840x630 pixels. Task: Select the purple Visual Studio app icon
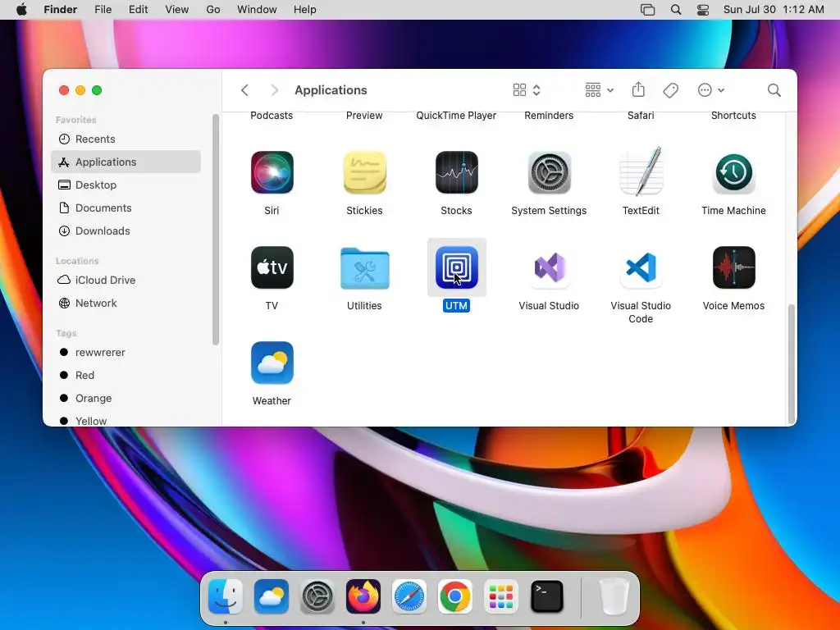[549, 267]
